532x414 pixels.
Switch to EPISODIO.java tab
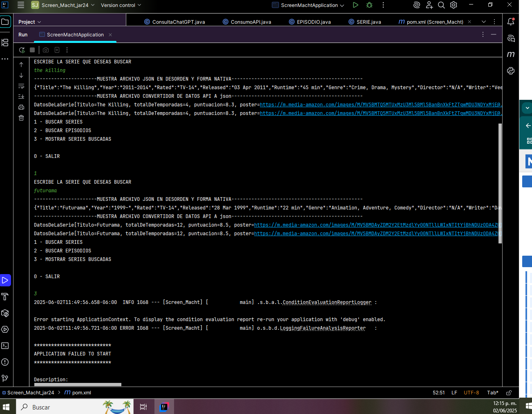click(310, 22)
